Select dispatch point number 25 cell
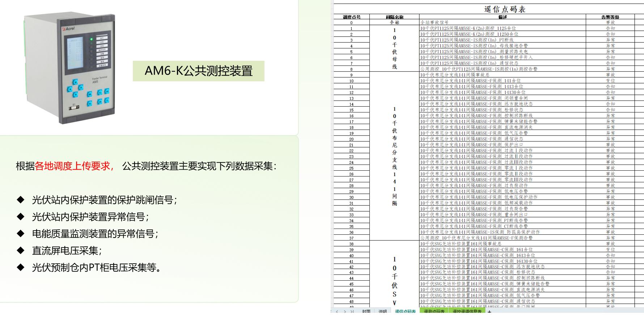 click(x=351, y=168)
